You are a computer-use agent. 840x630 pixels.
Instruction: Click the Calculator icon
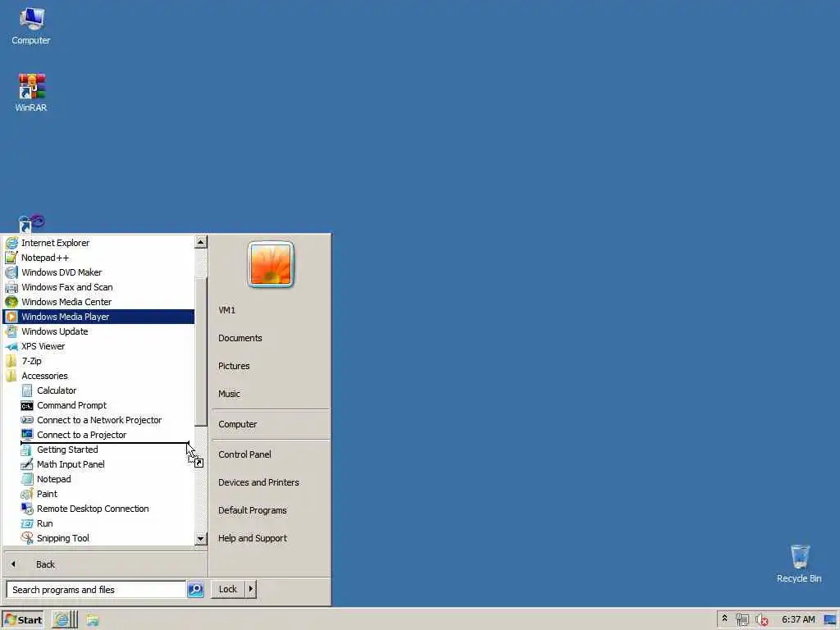coord(27,390)
